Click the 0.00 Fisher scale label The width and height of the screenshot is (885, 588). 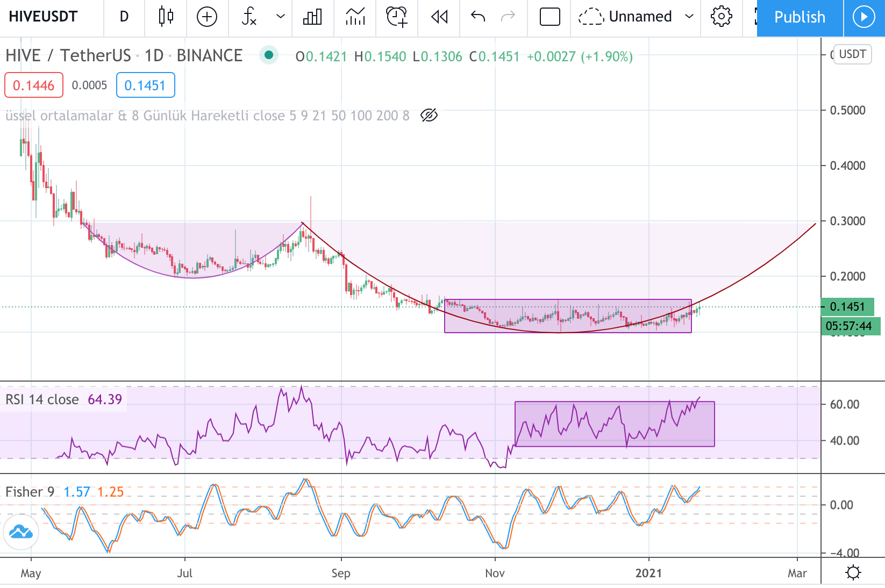pos(841,505)
